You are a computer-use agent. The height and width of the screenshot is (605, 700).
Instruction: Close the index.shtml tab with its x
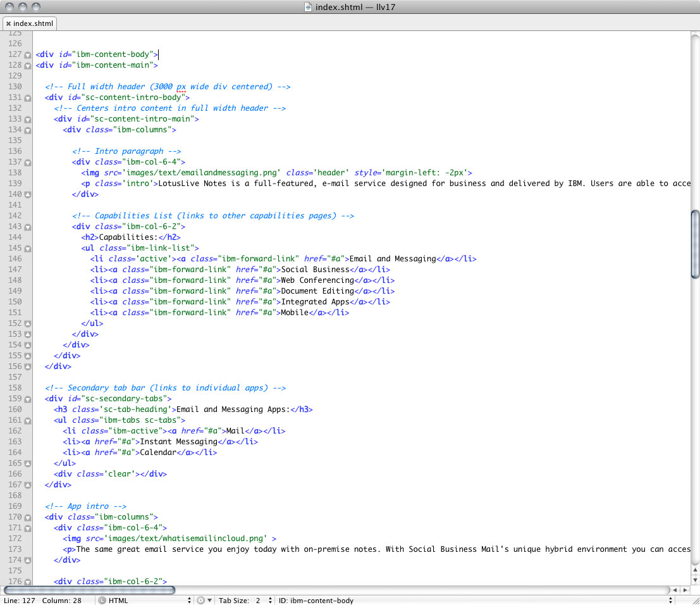pyautogui.click(x=8, y=23)
